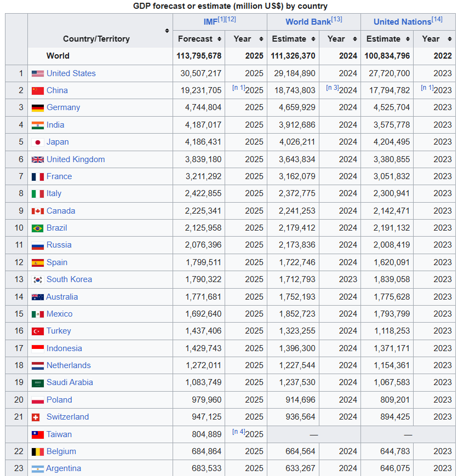Screen dimensions: 458x476
Task: Select Poland World Bank estimate 914,696
Action: [x=300, y=400]
